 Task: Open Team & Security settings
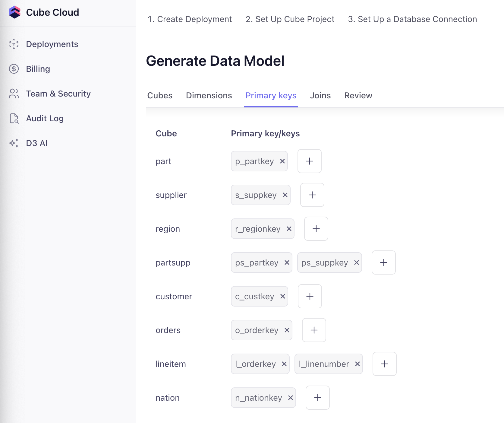tap(58, 94)
